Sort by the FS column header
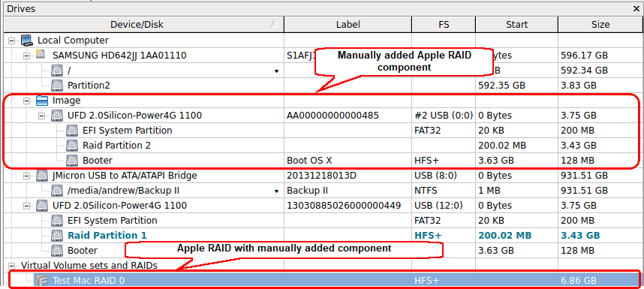 point(444,25)
